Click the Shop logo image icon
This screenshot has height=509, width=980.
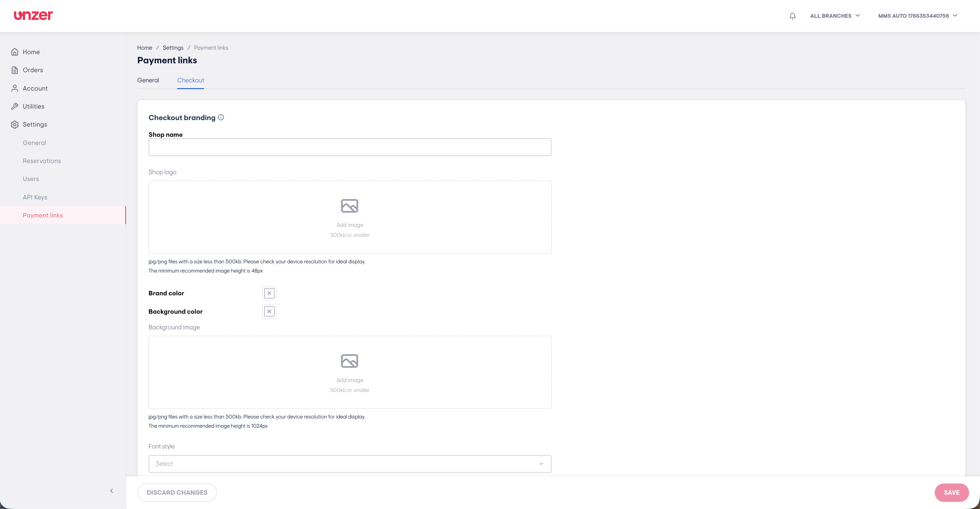(350, 206)
